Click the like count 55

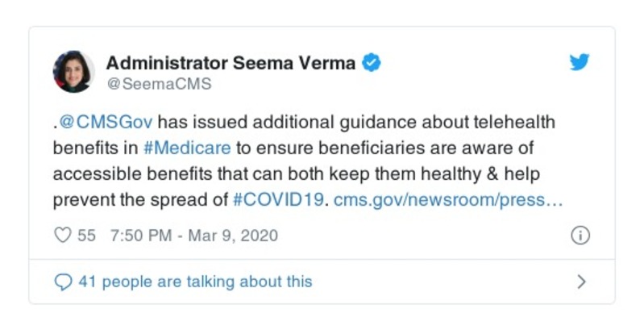86,236
